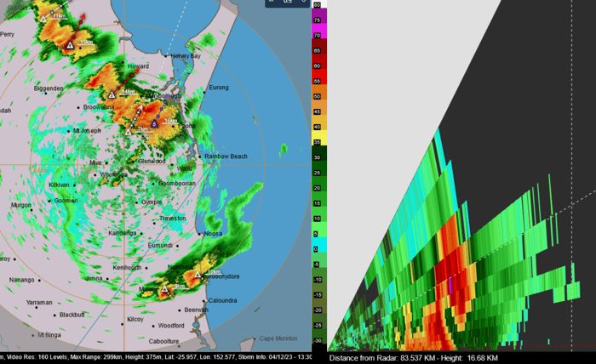This screenshot has height=364, width=596.
Task: Click the Mt Joseph town label
Action: 87,131
